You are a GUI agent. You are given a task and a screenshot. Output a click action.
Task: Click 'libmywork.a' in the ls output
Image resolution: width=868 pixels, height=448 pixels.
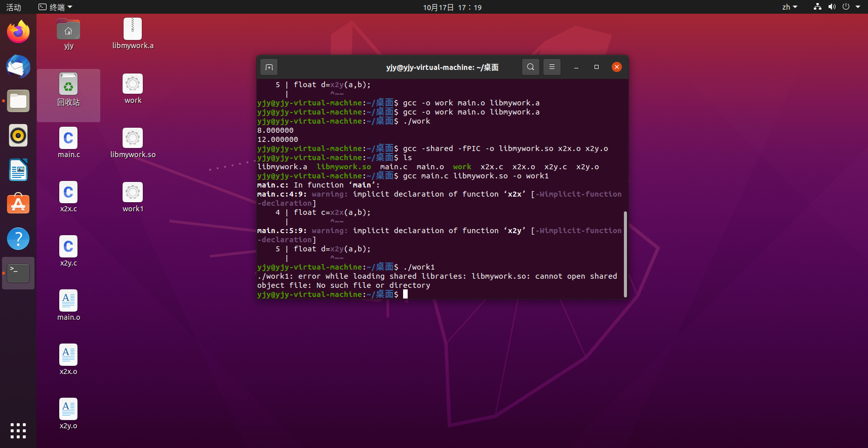click(282, 167)
